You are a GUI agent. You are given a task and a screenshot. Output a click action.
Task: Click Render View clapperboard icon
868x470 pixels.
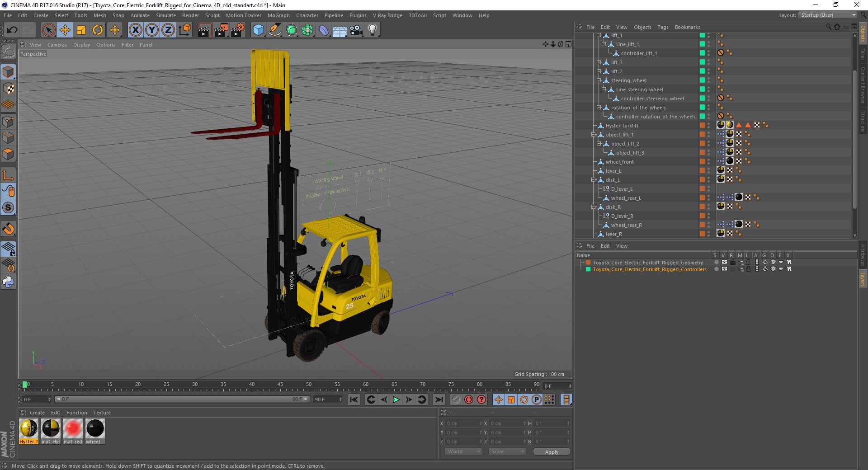[204, 30]
